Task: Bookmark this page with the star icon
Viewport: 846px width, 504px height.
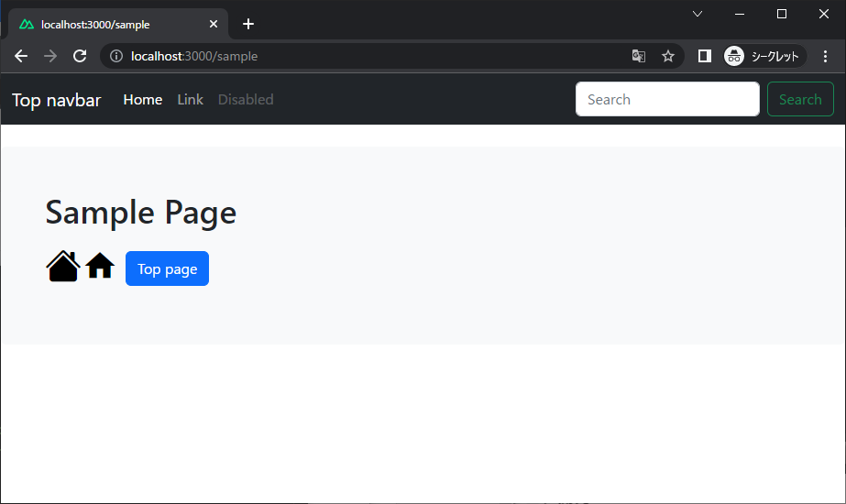Action: click(668, 56)
